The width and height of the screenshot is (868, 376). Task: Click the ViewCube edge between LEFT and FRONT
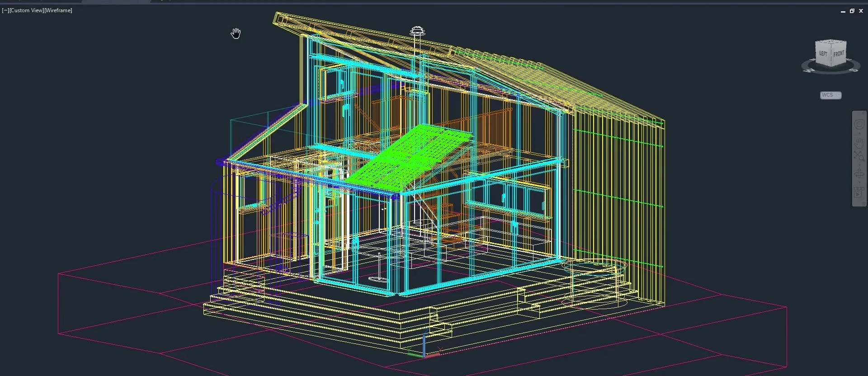[832, 54]
